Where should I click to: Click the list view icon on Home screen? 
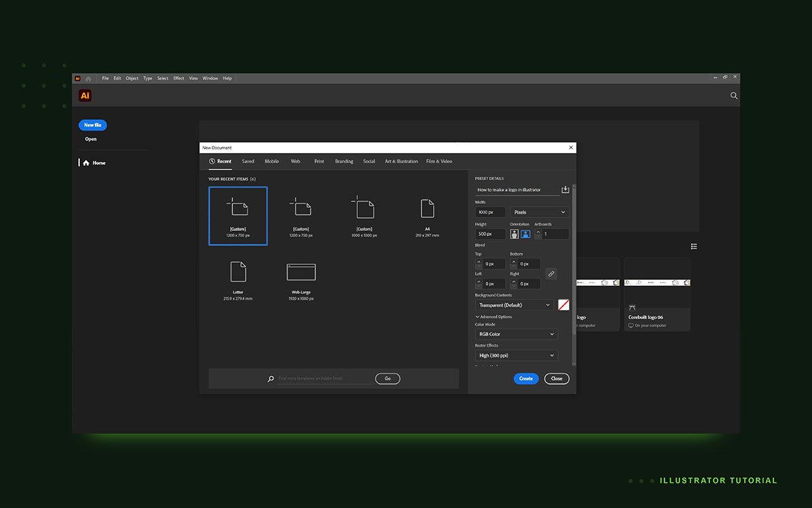click(694, 247)
